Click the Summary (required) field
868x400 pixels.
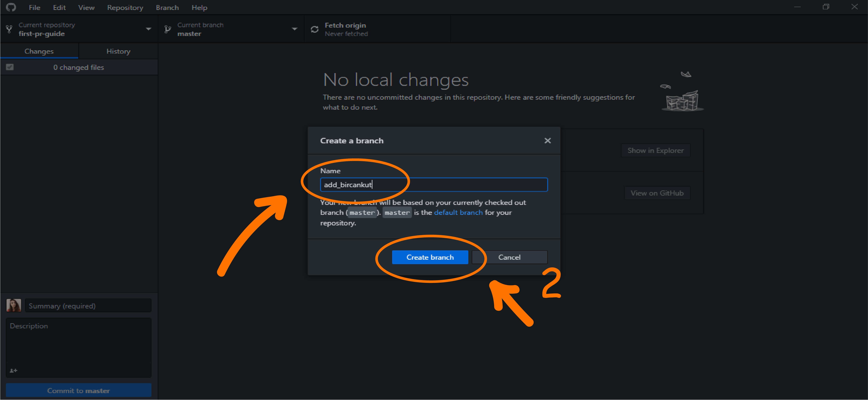click(88, 306)
